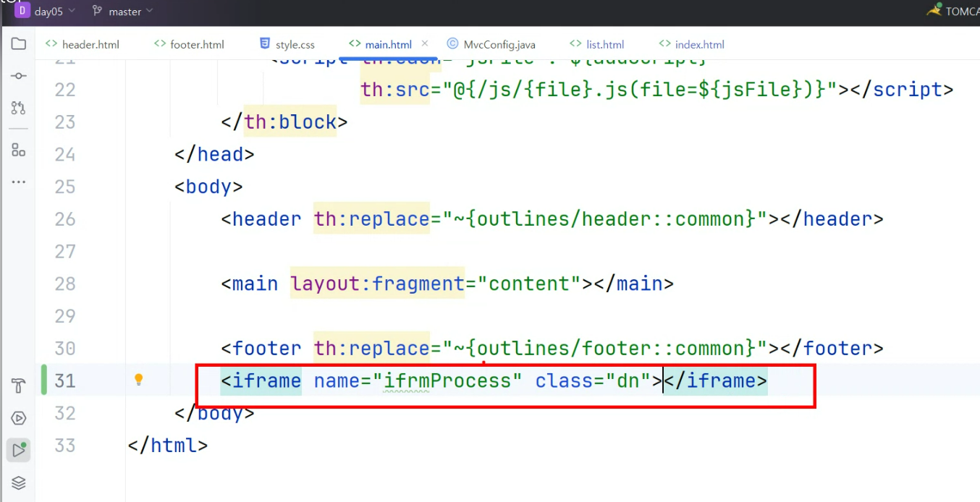Close the main.html tab
The width and height of the screenshot is (980, 502).
click(x=425, y=44)
